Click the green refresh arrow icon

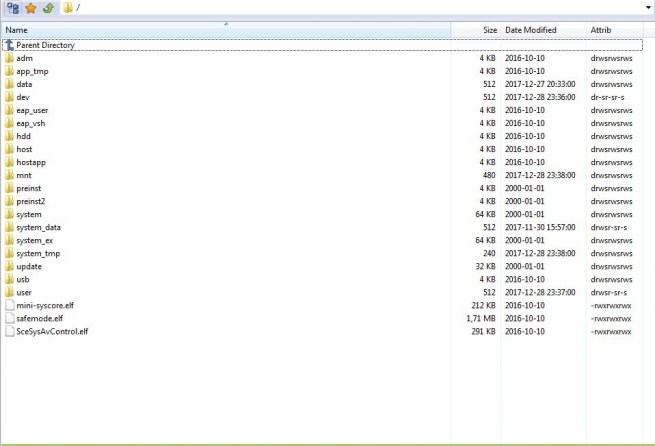pos(47,8)
